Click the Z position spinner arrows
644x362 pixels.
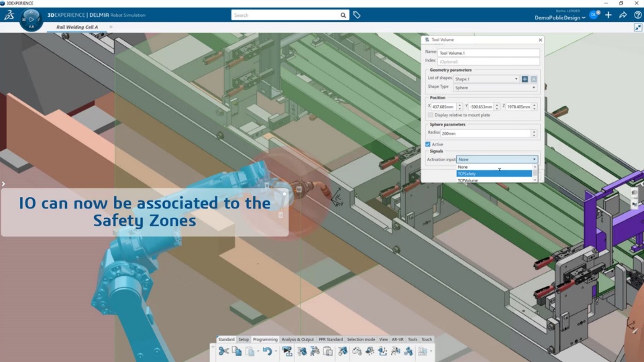click(x=535, y=107)
